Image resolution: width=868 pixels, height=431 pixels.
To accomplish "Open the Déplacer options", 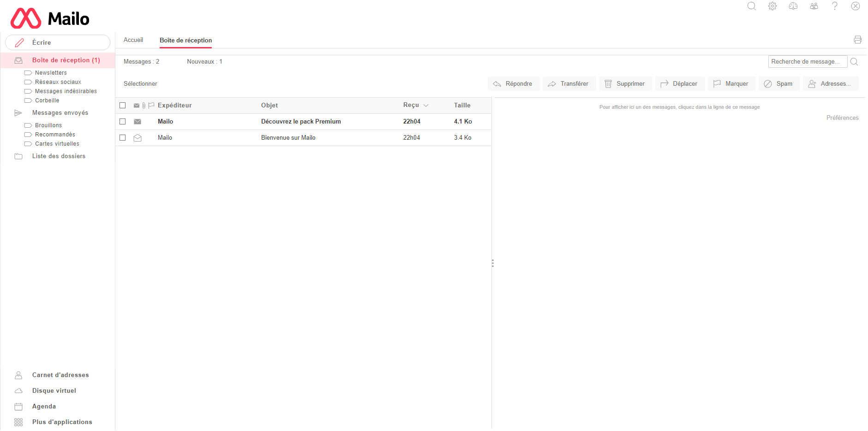I will (680, 84).
